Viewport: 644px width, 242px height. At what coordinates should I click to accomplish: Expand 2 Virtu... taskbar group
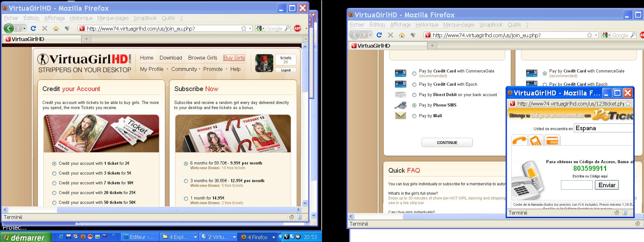[x=234, y=237]
